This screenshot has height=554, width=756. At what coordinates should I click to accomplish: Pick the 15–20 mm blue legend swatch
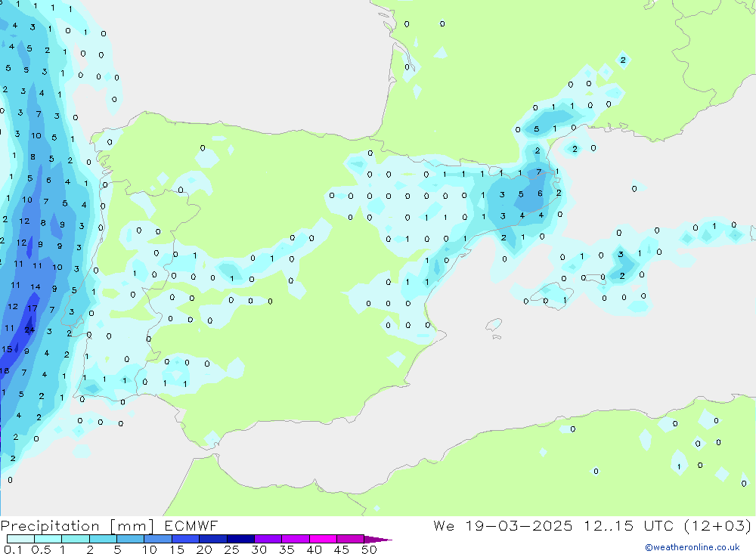coord(186,539)
